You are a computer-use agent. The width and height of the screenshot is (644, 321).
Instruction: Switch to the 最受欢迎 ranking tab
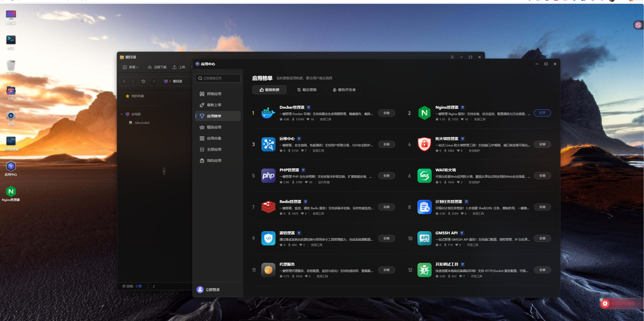pos(269,90)
